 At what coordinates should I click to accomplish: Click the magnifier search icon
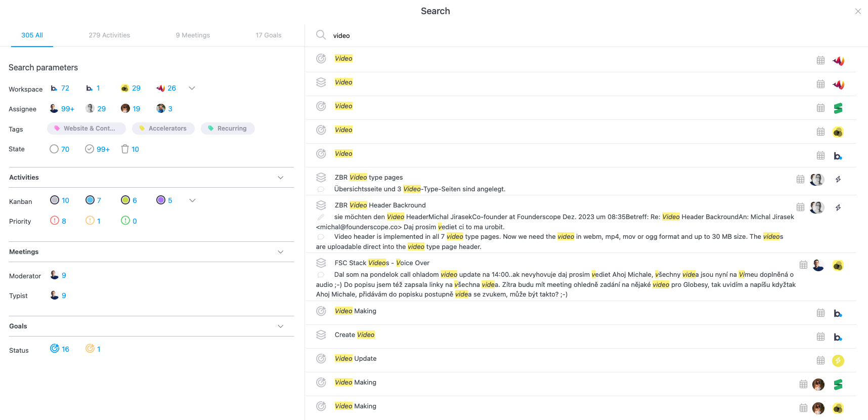click(x=321, y=35)
